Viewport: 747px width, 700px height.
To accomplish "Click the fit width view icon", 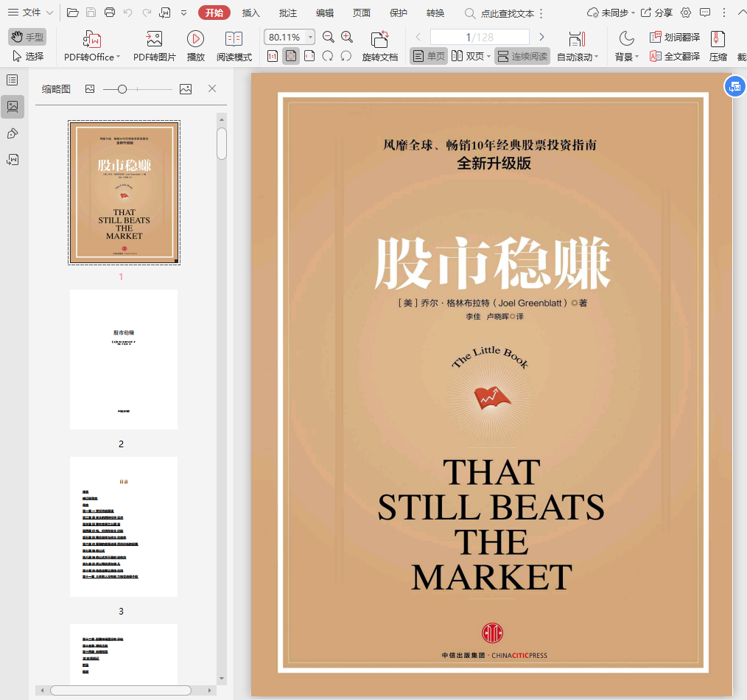I will 309,56.
